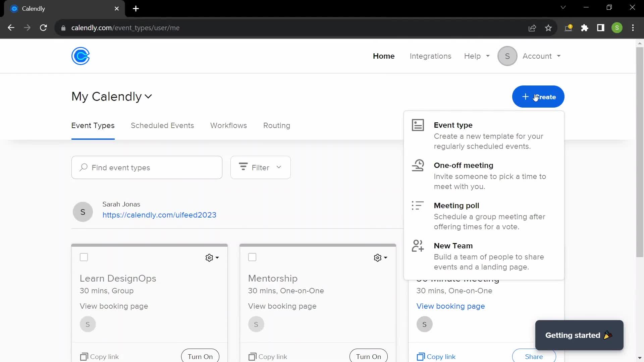Open the Getting started widget

point(579,335)
